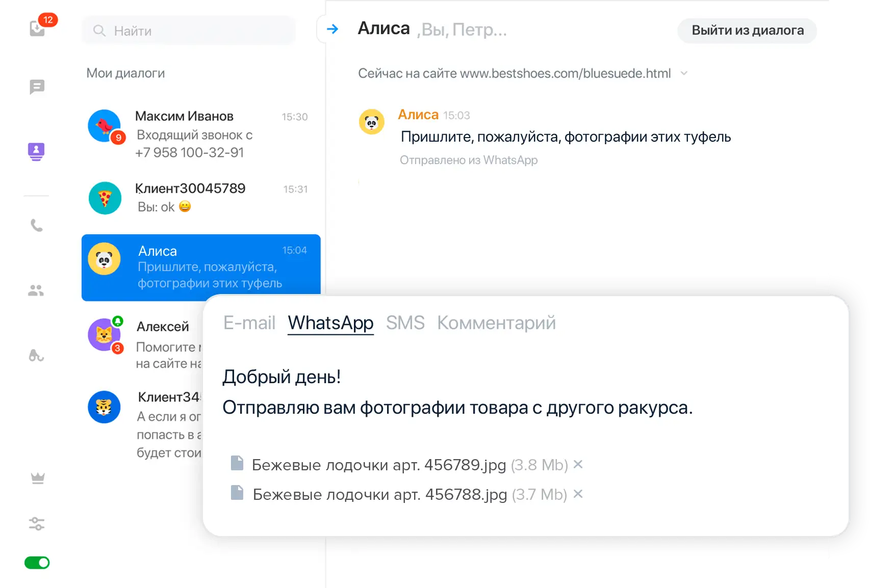The image size is (870, 588).
Task: Click the Выйти из диалога button
Action: coord(747,31)
